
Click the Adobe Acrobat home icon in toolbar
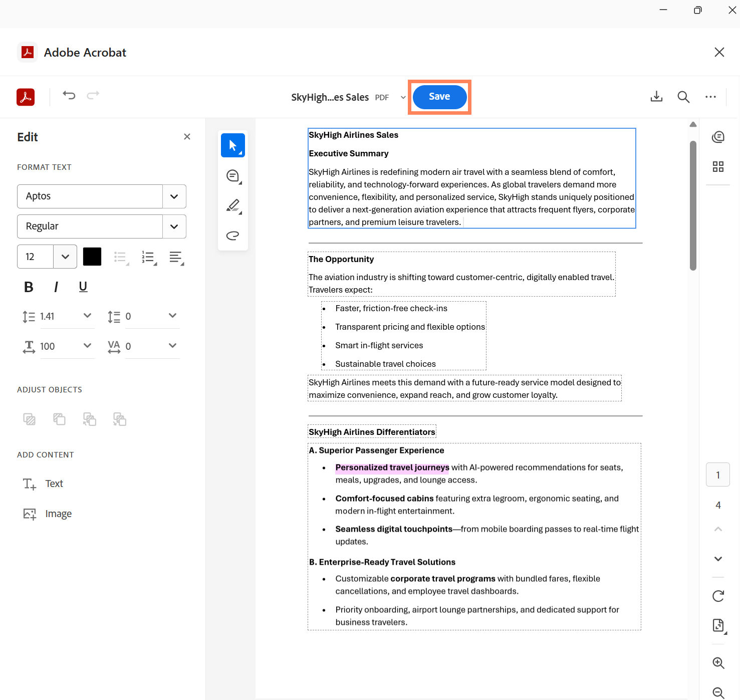click(x=26, y=97)
